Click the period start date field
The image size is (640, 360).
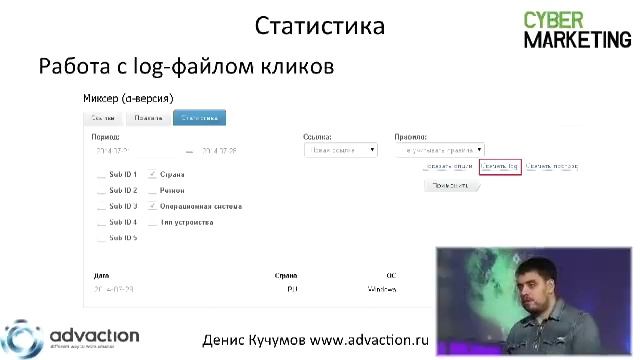137,151
